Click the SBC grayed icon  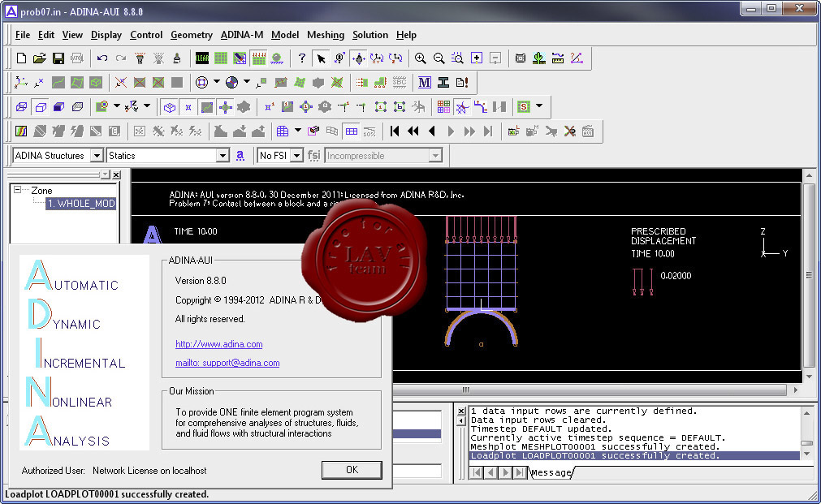400,82
